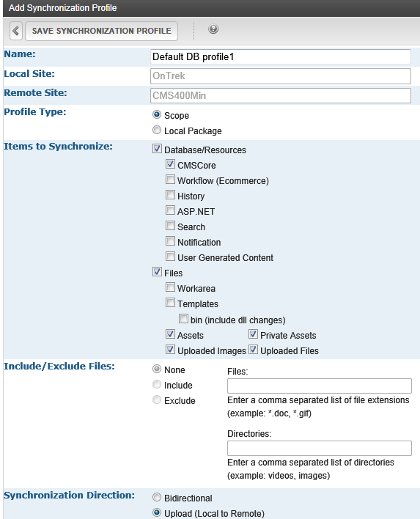420x519 pixels.
Task: Check the History option
Action: [170, 195]
